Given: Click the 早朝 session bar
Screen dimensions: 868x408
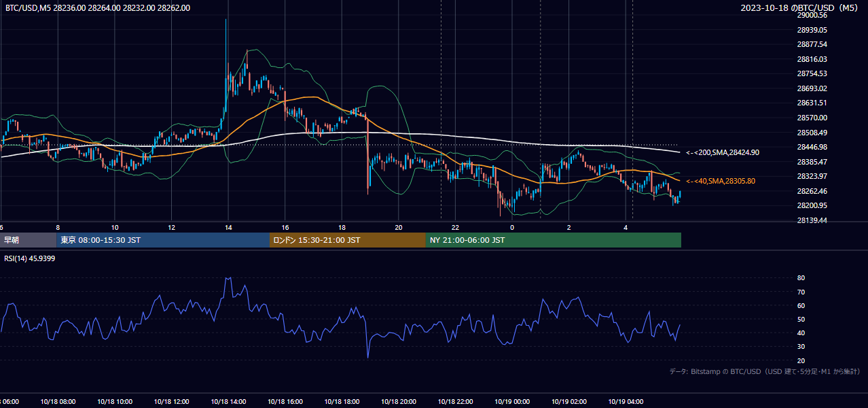Looking at the screenshot, I should point(28,240).
